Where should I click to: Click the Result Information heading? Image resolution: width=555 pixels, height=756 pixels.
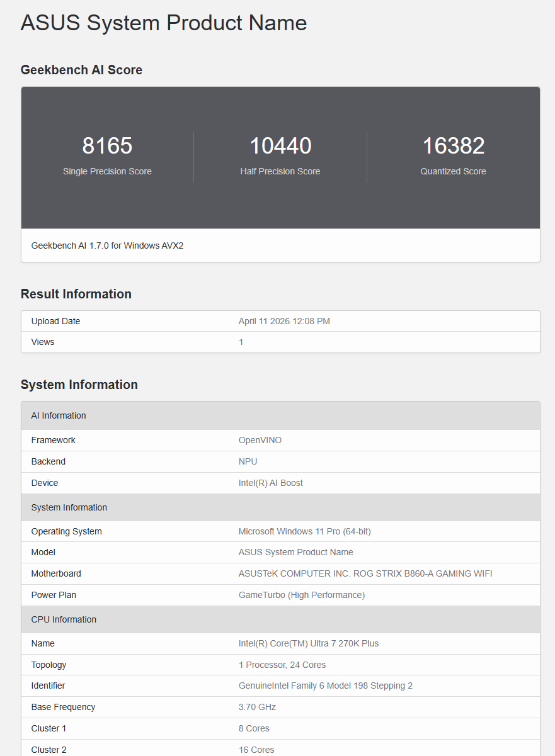click(76, 294)
